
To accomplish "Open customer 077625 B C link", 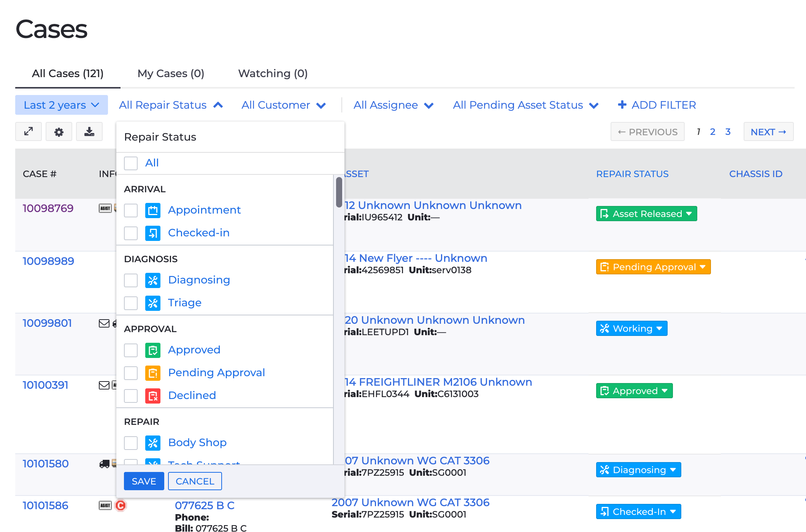I will (x=205, y=505).
